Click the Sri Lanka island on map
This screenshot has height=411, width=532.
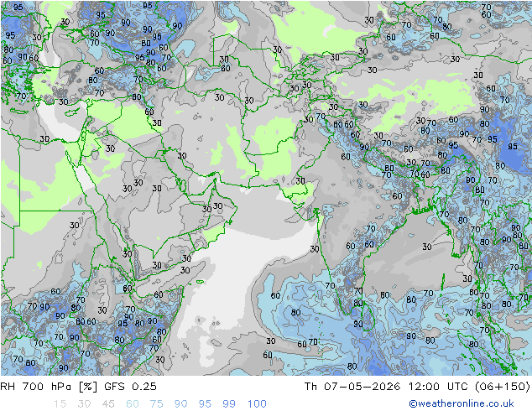point(368,317)
